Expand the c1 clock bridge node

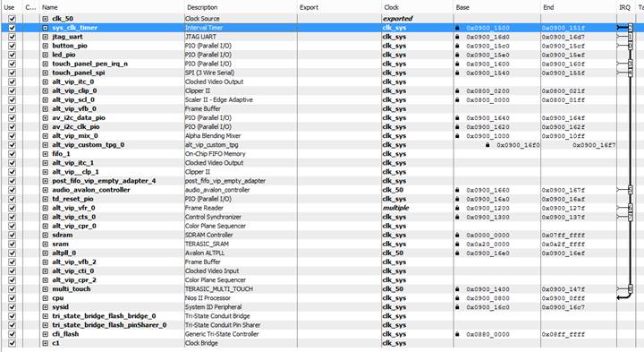(x=46, y=343)
